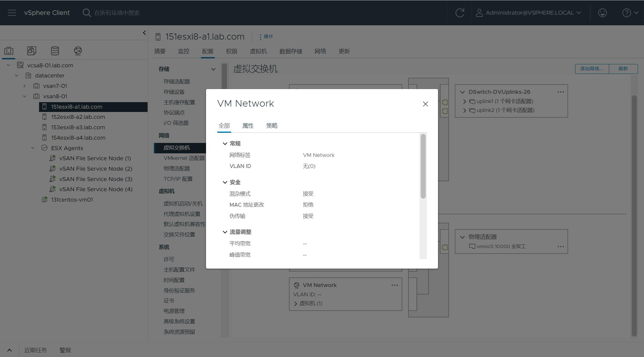Collapse the 存储 configuration section

point(213,69)
